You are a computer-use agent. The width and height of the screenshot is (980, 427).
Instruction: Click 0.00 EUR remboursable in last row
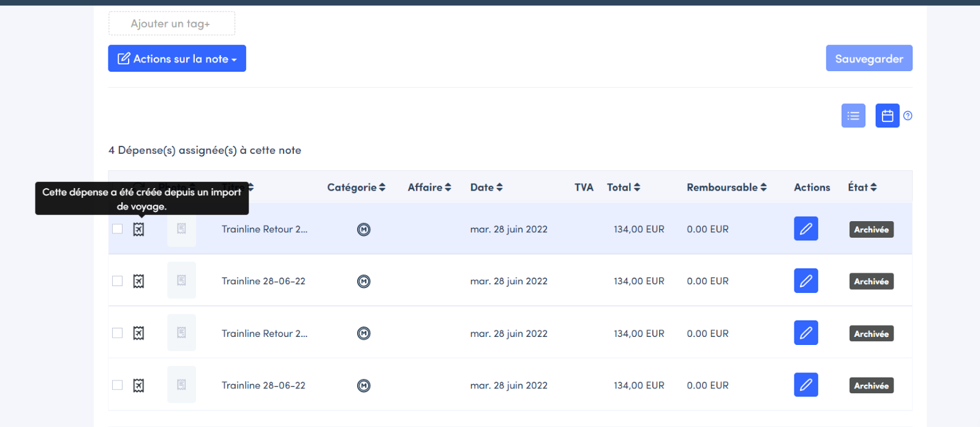point(707,385)
